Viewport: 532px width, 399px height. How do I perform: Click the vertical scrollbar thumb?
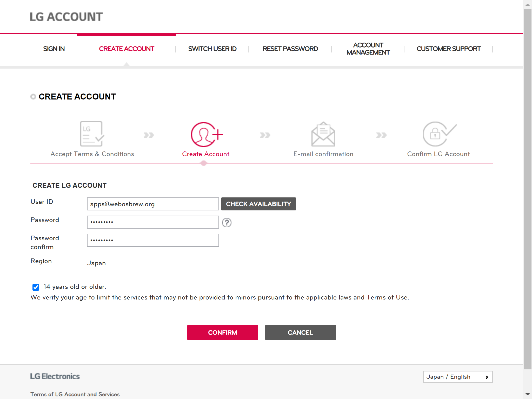528,189
